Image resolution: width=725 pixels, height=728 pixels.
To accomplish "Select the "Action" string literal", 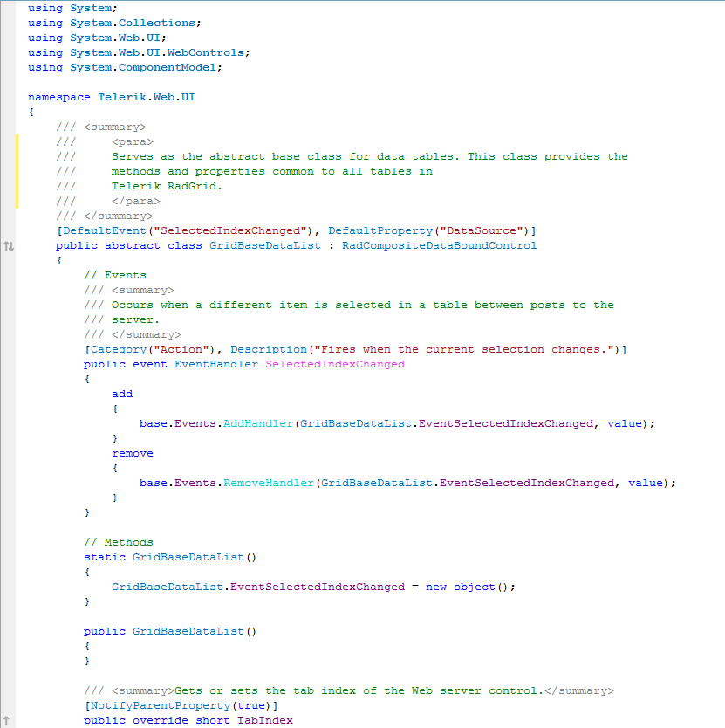I will pyautogui.click(x=181, y=350).
